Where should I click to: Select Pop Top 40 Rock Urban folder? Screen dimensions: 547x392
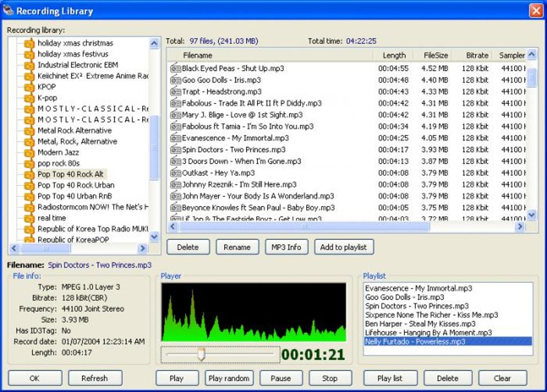(76, 185)
